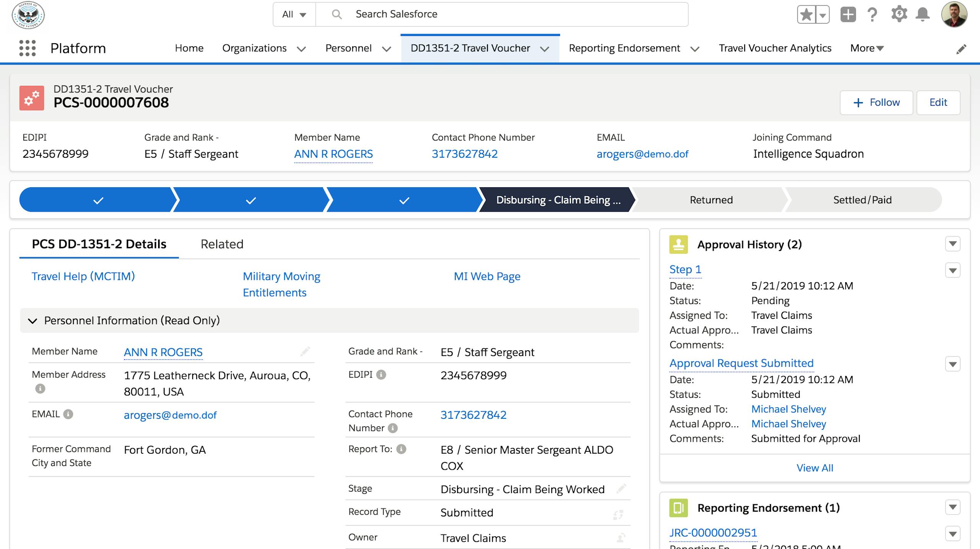
Task: Open the All search scope dropdown
Action: (x=293, y=14)
